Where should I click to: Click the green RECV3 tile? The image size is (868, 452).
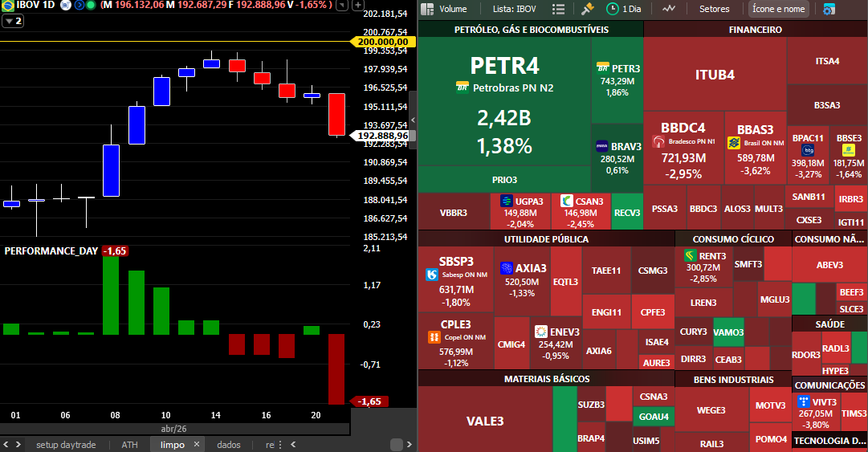tap(627, 213)
